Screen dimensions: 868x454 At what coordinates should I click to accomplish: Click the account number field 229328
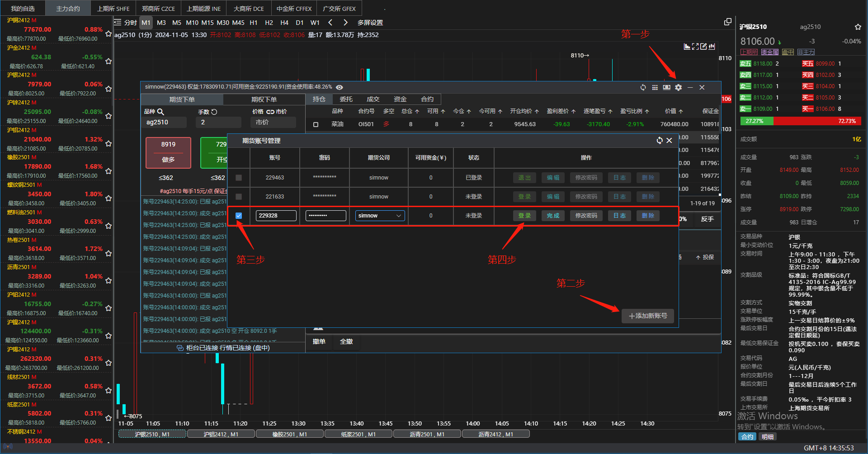(x=276, y=216)
